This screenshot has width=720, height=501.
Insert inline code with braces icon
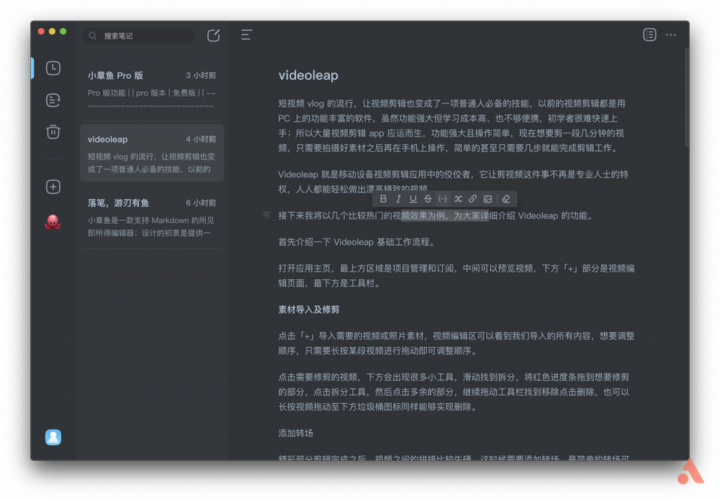pyautogui.click(x=443, y=199)
